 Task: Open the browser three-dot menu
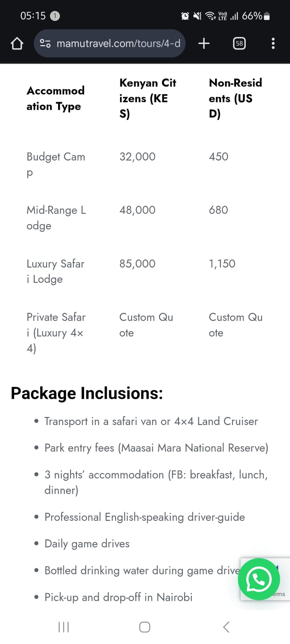tap(273, 43)
